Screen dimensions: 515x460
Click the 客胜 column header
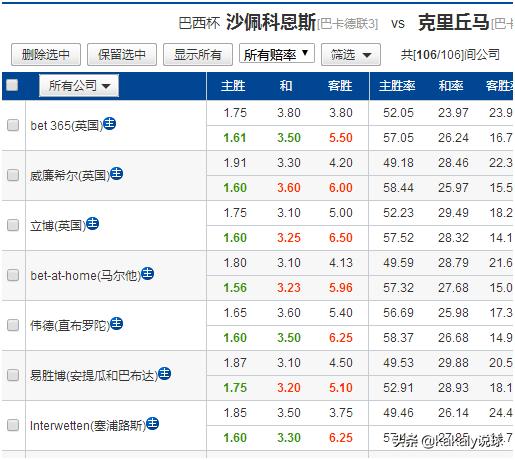point(340,86)
